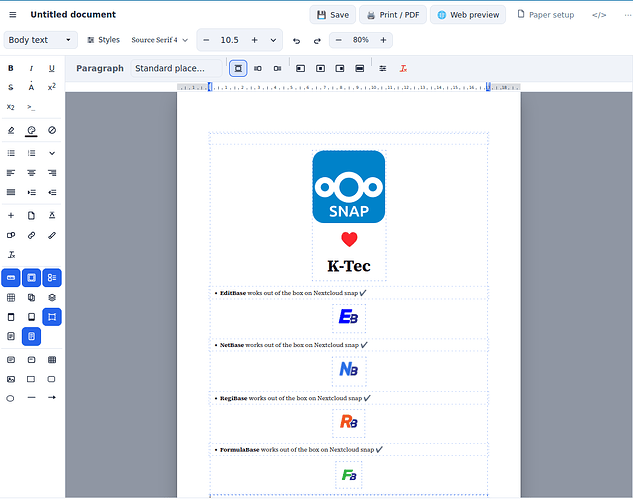633x500 pixels.
Task: Open the Standard placement dropdown
Action: pyautogui.click(x=176, y=68)
